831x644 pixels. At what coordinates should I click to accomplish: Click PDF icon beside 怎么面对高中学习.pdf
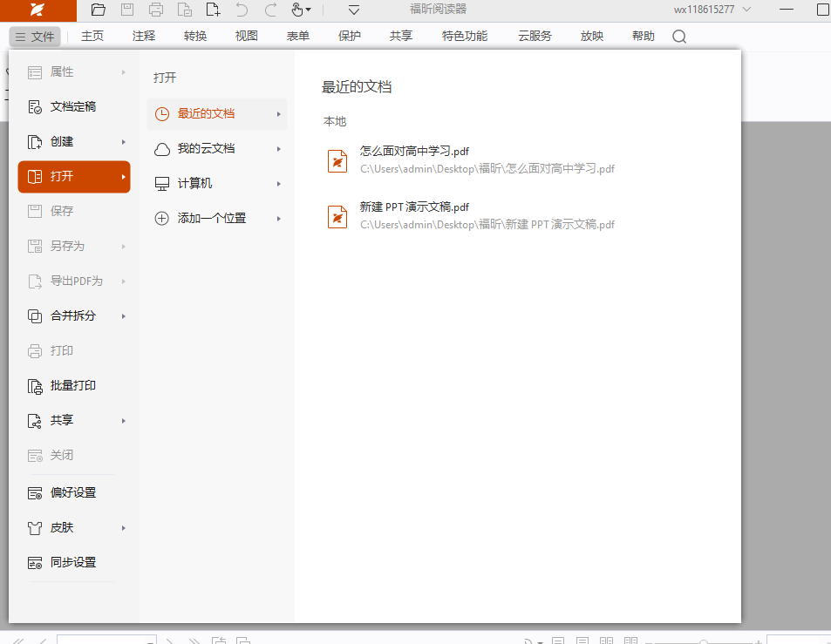tap(337, 161)
